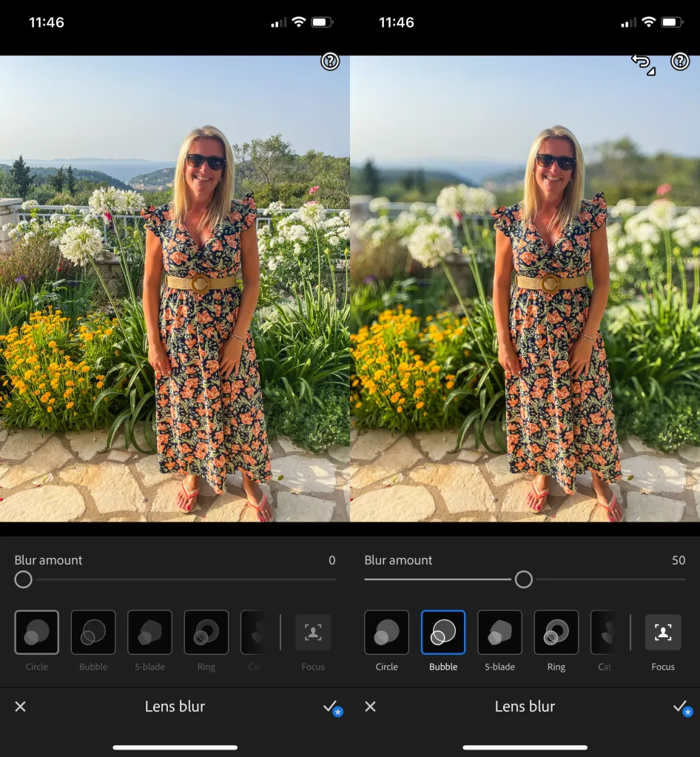Screen dimensions: 700x757
Task: Tap the Lens blur title
Action: click(x=175, y=707)
